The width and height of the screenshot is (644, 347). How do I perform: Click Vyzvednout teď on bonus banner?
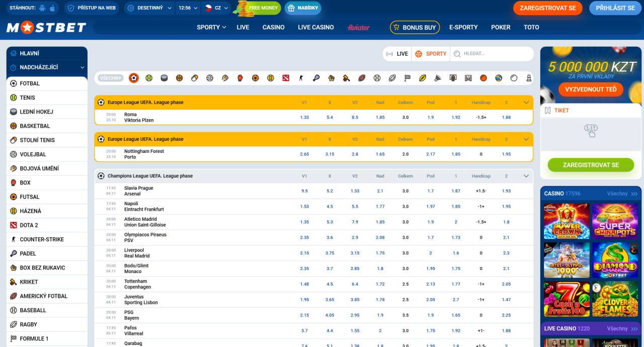(591, 90)
